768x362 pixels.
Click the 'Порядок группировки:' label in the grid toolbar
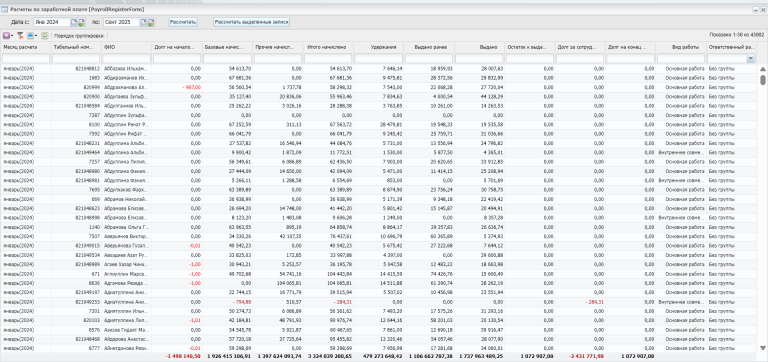[x=79, y=36]
